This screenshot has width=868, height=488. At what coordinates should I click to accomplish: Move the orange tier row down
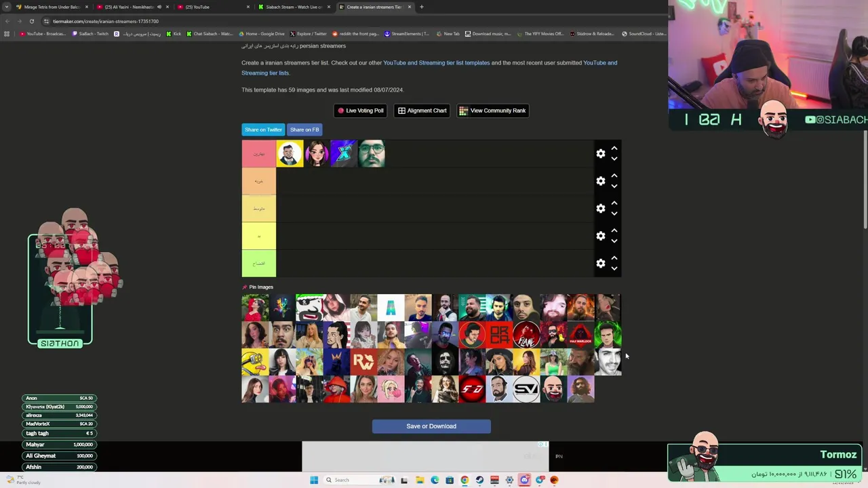click(x=614, y=186)
